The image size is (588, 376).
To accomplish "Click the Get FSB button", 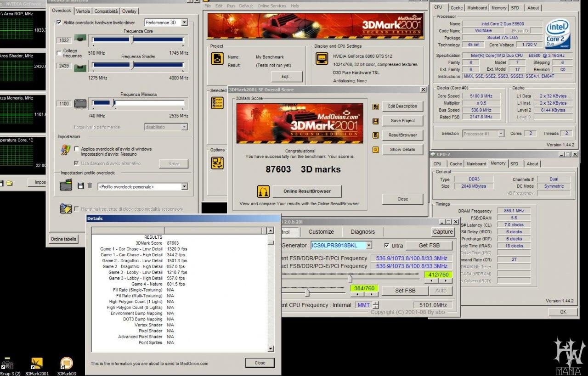I will coord(429,246).
